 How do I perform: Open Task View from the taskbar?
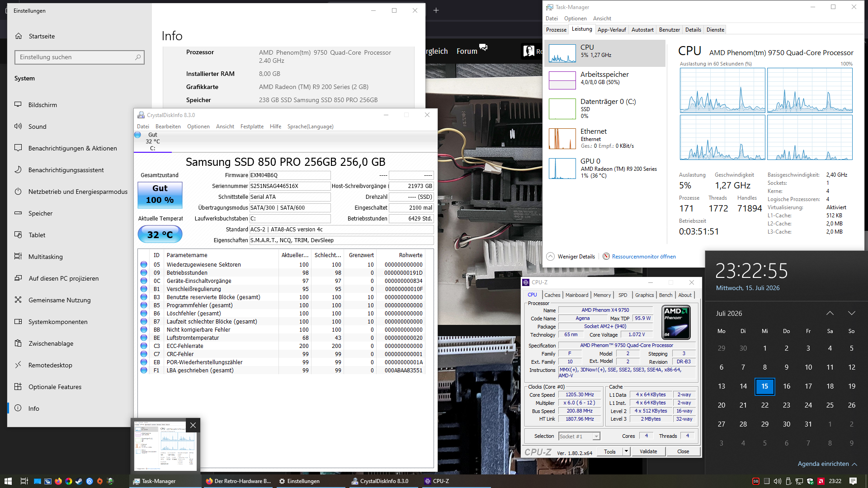coord(24,481)
